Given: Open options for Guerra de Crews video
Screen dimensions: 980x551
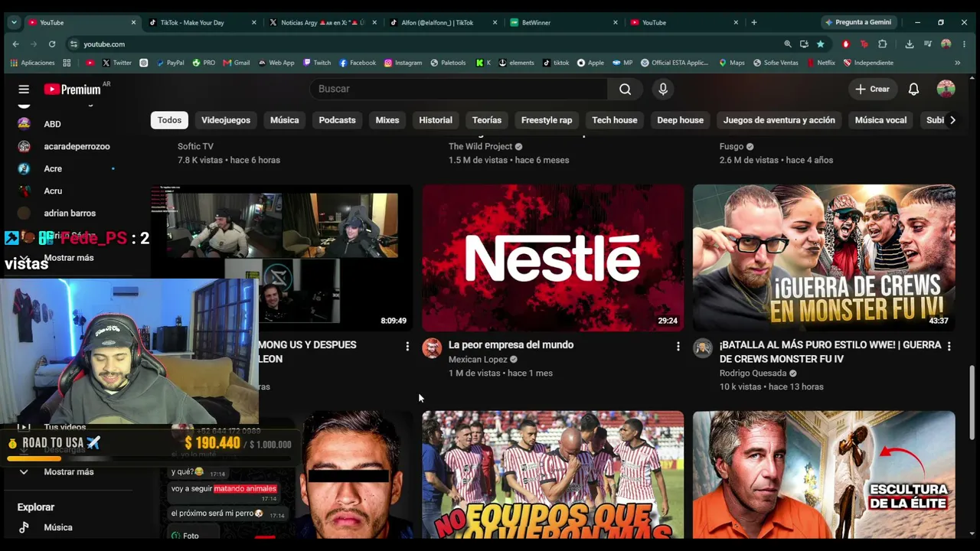Looking at the screenshot, I should pos(949,347).
